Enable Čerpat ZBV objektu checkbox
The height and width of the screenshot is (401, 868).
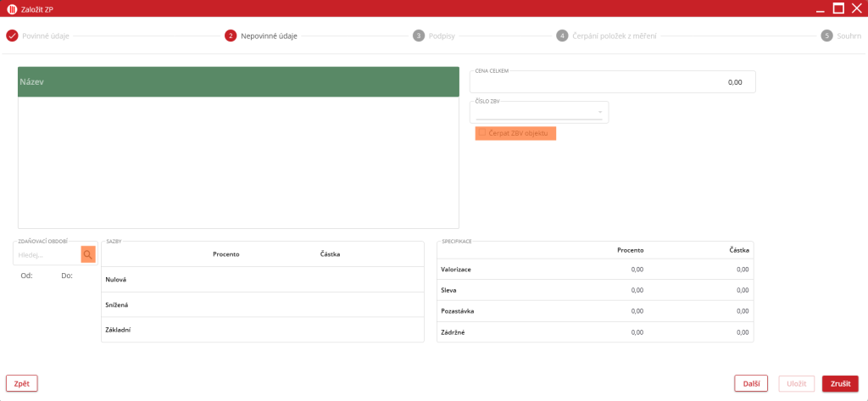482,133
